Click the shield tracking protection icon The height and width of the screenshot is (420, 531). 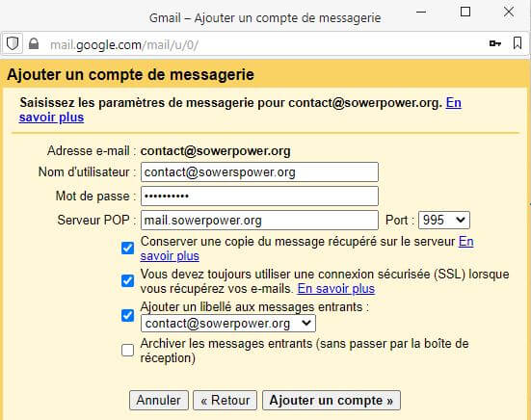point(13,43)
